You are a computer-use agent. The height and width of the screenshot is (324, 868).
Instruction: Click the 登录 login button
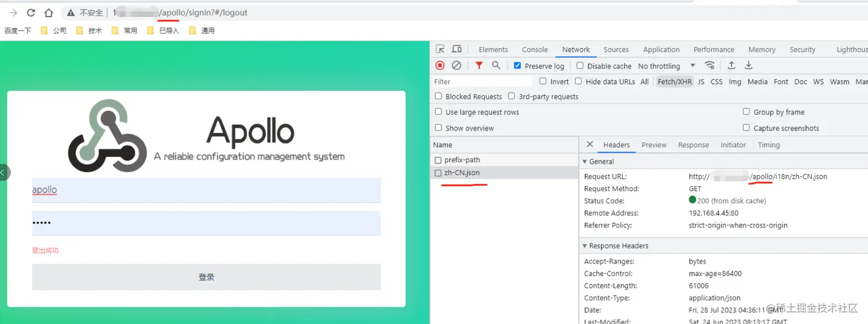point(206,277)
